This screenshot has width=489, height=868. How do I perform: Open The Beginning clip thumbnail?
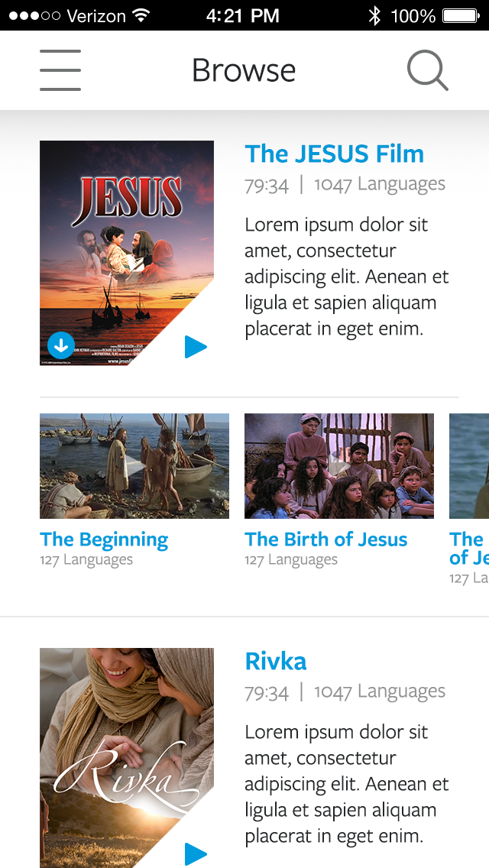click(134, 466)
